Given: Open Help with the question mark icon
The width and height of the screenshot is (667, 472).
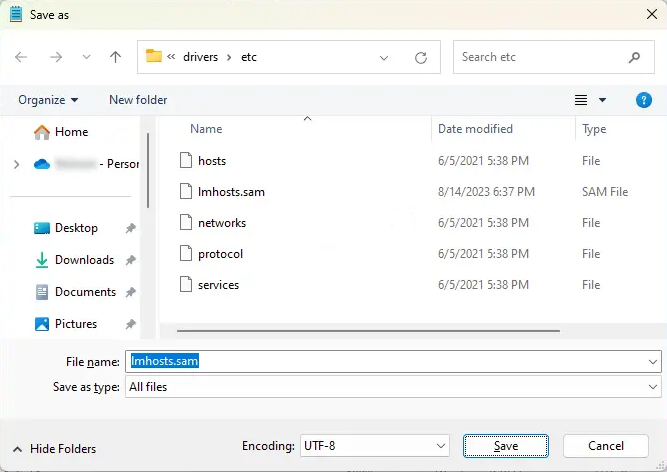Looking at the screenshot, I should [644, 100].
